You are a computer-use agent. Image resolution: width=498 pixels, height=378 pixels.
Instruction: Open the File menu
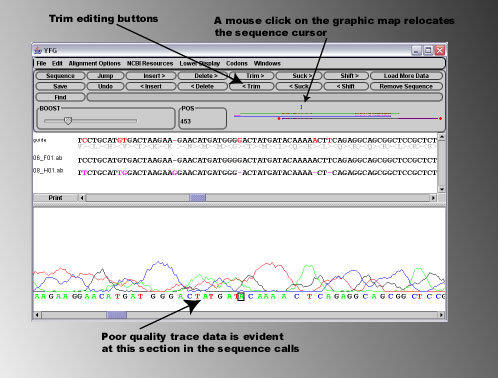41,63
